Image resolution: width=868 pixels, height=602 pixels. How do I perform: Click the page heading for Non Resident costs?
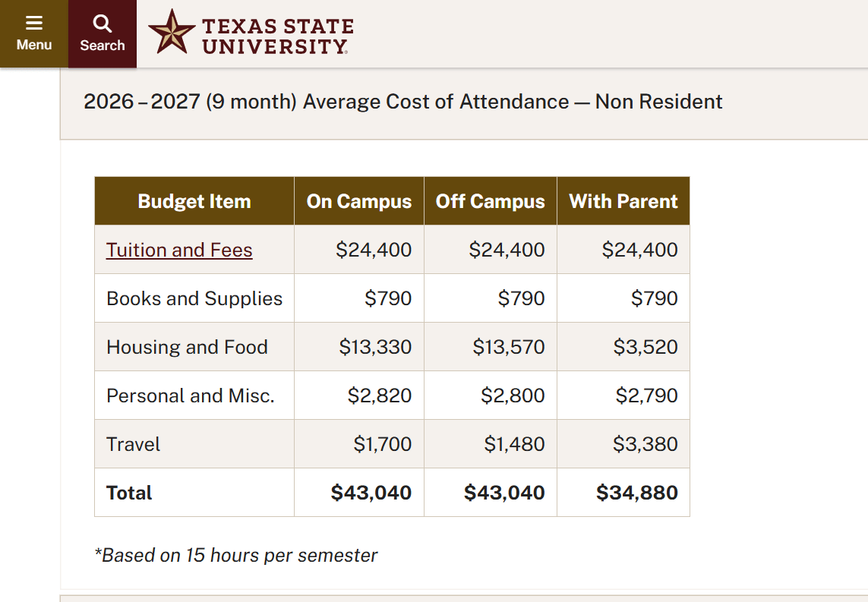tap(403, 101)
